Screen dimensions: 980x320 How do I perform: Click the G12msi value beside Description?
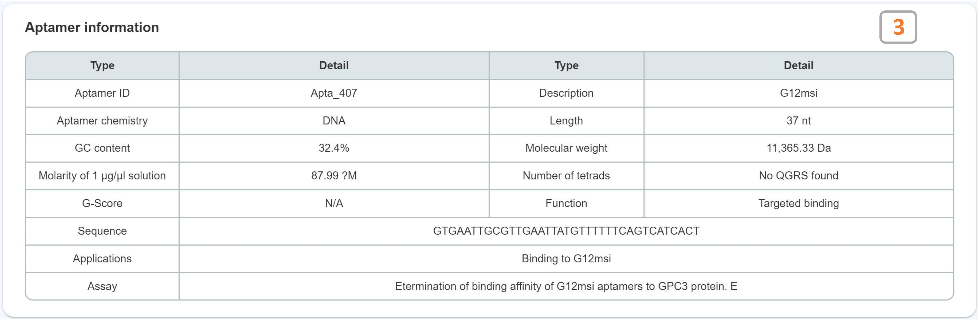click(x=798, y=93)
